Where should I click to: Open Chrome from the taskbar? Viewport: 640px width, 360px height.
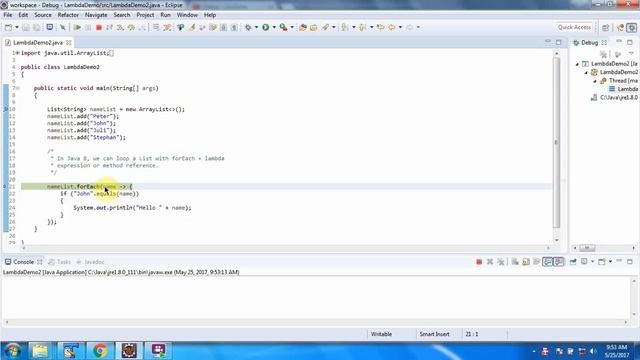click(x=100, y=351)
